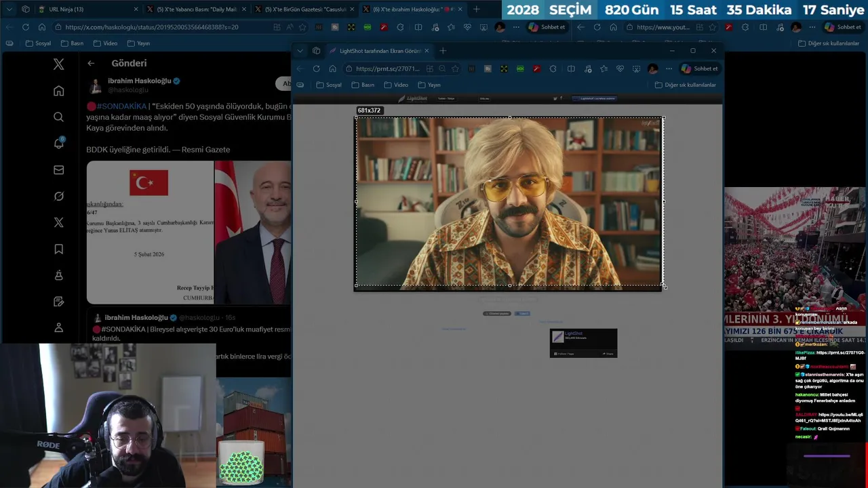Image resolution: width=868 pixels, height=488 pixels.
Task: Open messages envelope in X sidebar
Action: [x=59, y=170]
